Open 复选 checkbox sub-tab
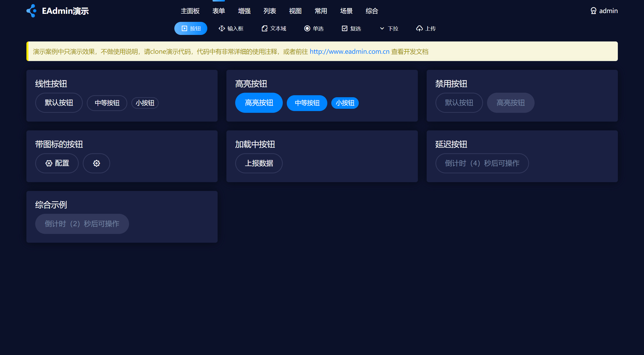Image resolution: width=644 pixels, height=355 pixels. pyautogui.click(x=351, y=28)
